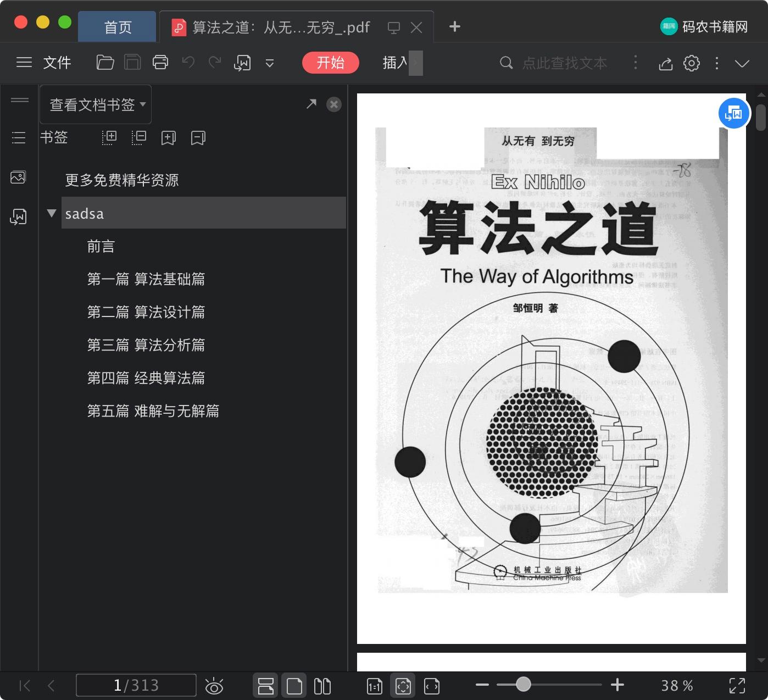Zoom out with the minus button

click(x=482, y=685)
